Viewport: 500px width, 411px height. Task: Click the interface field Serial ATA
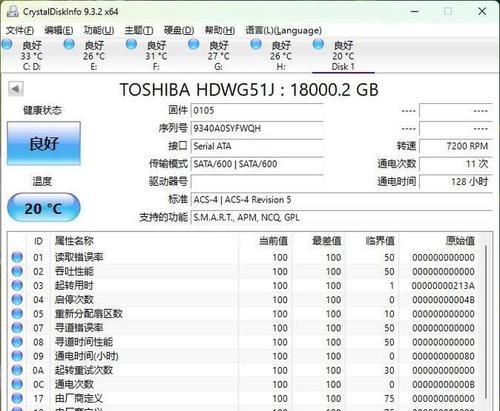coord(257,146)
